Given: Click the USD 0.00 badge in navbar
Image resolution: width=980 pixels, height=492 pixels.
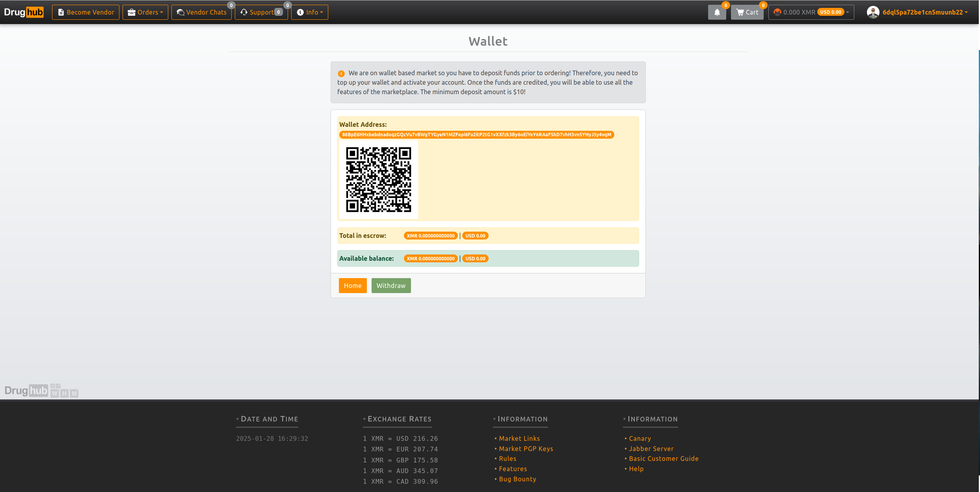Looking at the screenshot, I should click(831, 12).
